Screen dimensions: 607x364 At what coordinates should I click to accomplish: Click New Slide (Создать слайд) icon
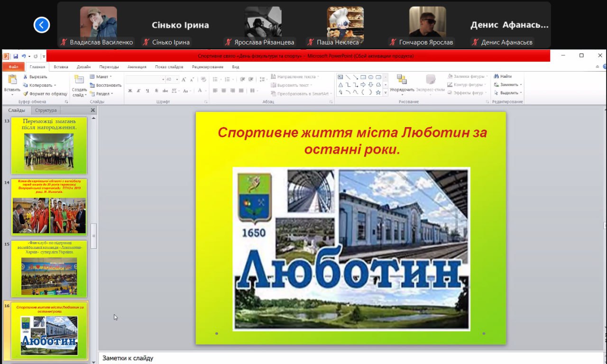[x=79, y=80]
